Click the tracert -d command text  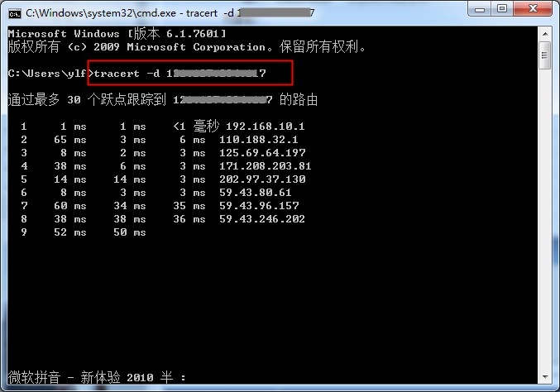(179, 74)
